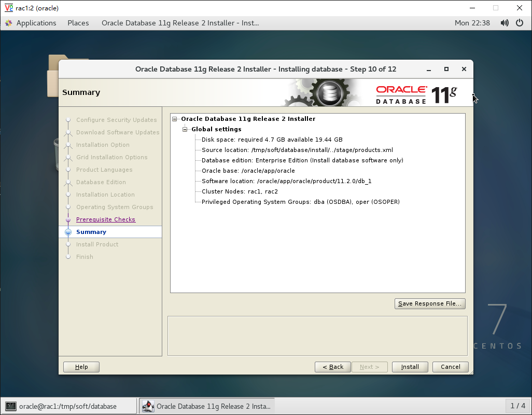Image resolution: width=532 pixels, height=415 pixels.
Task: Close the Oracle installer dialog
Action: (x=464, y=69)
